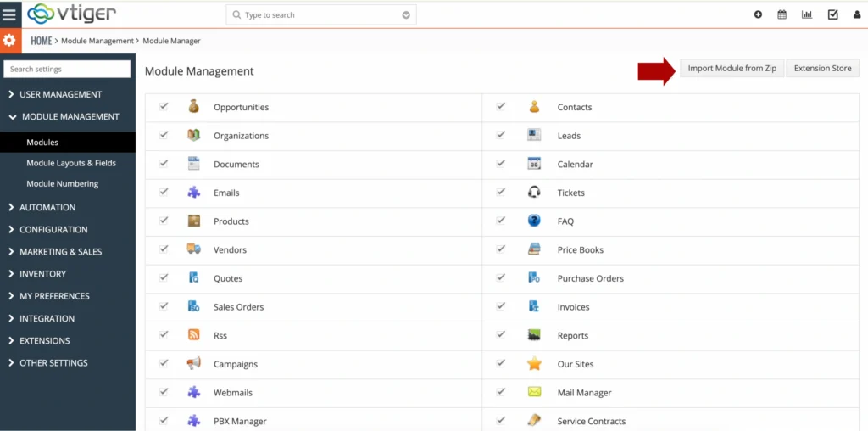Toggle the Campaigns module checkbox
The image size is (868, 431).
click(164, 363)
